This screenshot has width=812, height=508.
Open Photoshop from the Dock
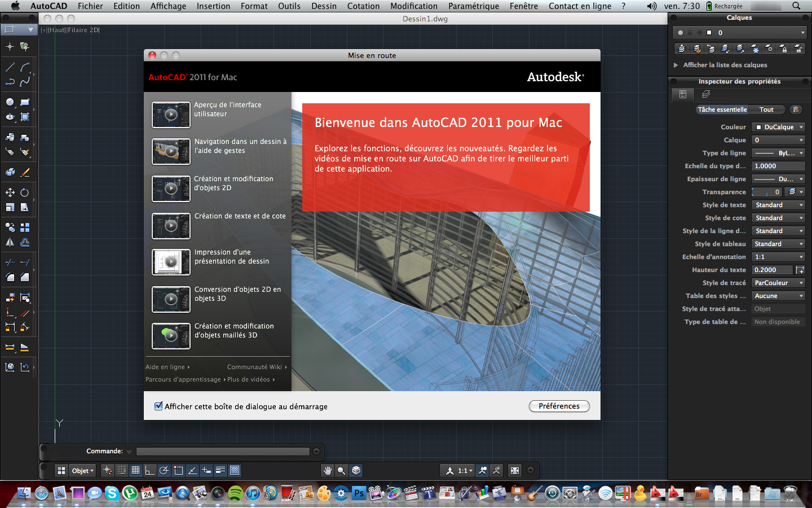tap(359, 493)
